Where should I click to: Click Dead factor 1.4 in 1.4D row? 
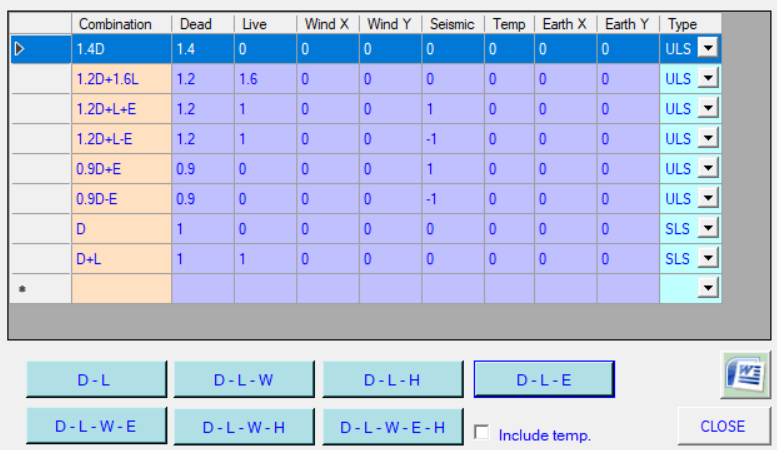pos(203,49)
